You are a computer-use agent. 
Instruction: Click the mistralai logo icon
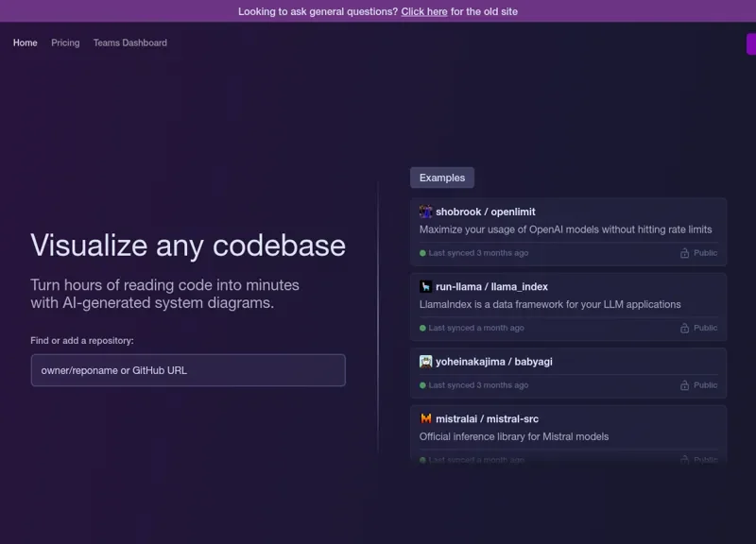pos(426,418)
